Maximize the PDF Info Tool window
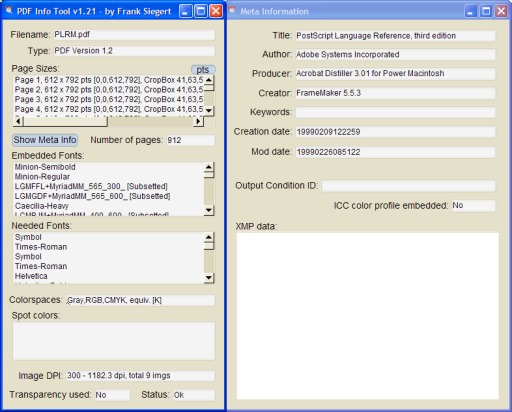The width and height of the screenshot is (512, 412). point(201,11)
